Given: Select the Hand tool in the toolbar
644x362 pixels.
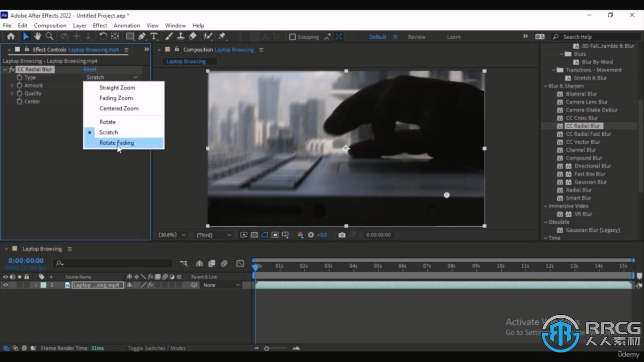Looking at the screenshot, I should click(x=38, y=36).
